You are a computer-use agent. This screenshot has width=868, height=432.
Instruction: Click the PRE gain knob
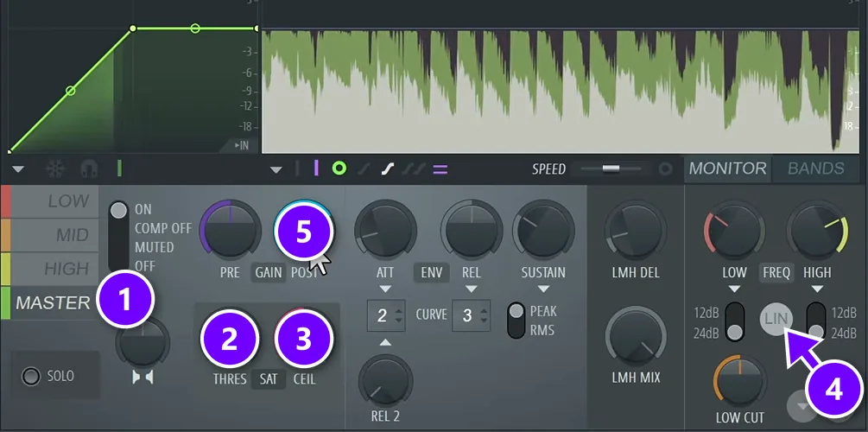coord(231,230)
